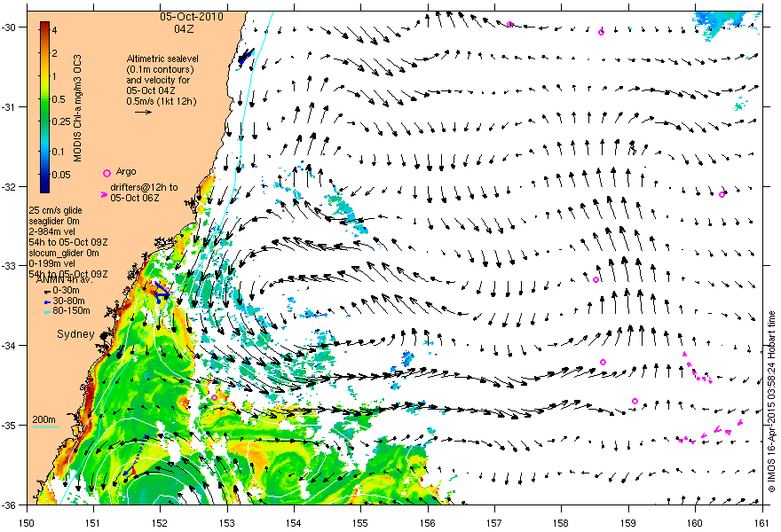Click the 'Altimetric sealevel' heading text

[162, 59]
